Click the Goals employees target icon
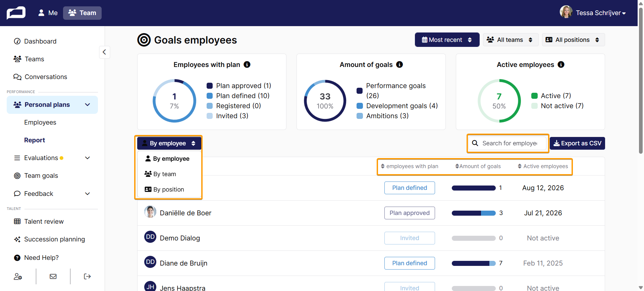The width and height of the screenshot is (644, 291). 144,40
